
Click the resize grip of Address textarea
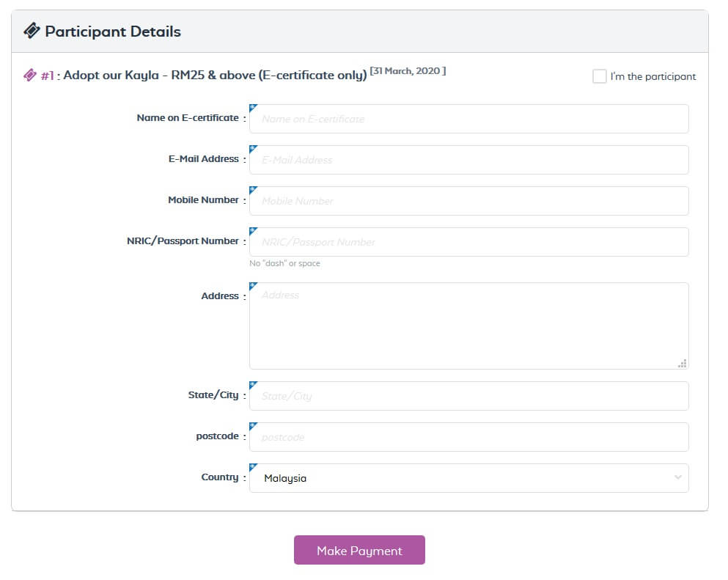pos(682,364)
